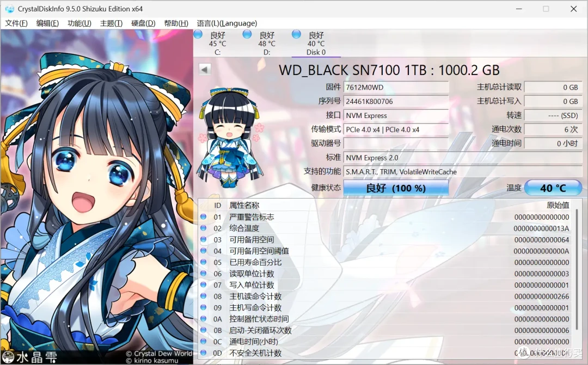
Task: Open the 编辑(E) menu
Action: (x=47, y=23)
